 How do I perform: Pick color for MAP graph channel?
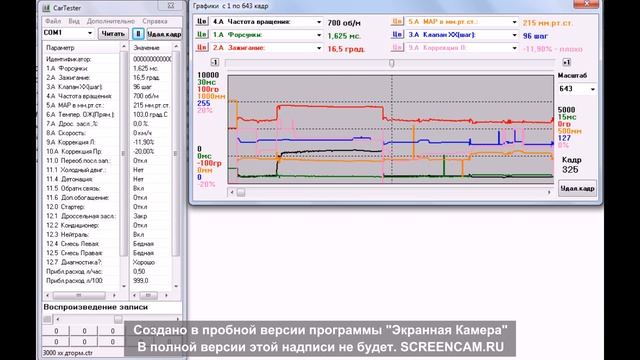click(x=397, y=22)
